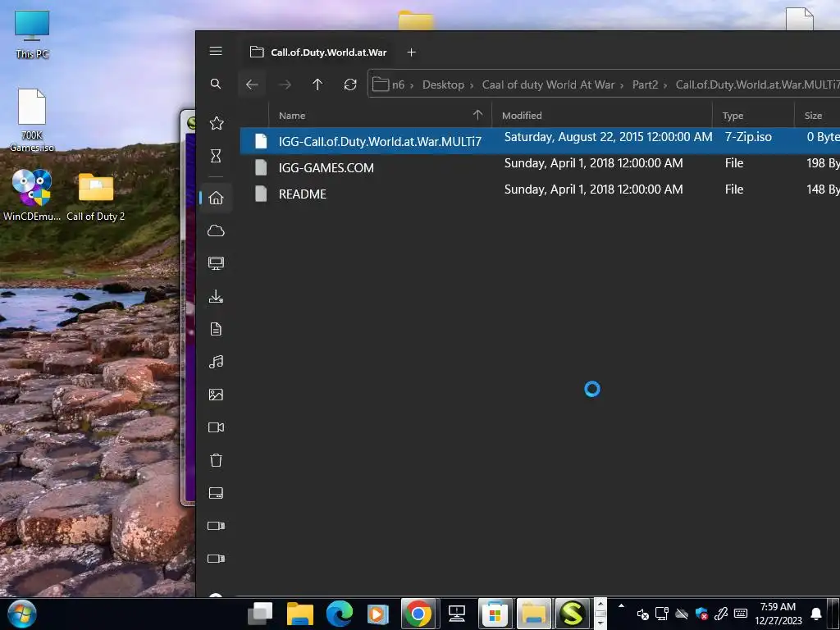Navigate to Desktop in the breadcrumb
This screenshot has height=630, width=840.
(x=443, y=84)
